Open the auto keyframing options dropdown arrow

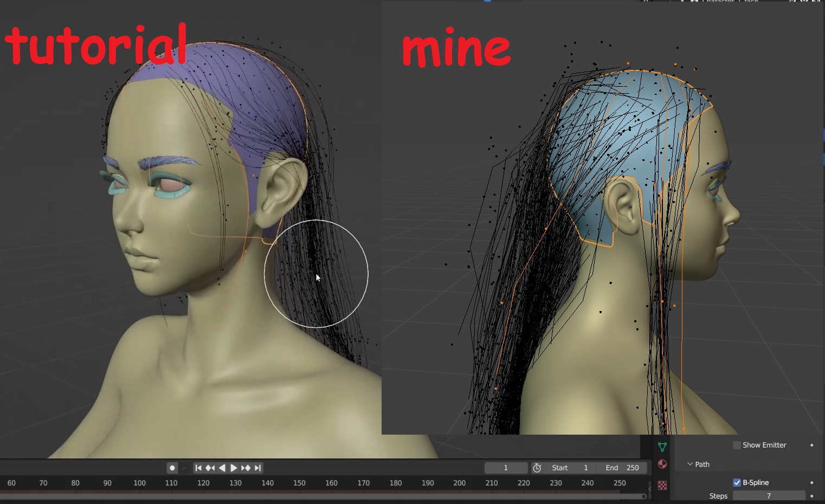pyautogui.click(x=184, y=468)
